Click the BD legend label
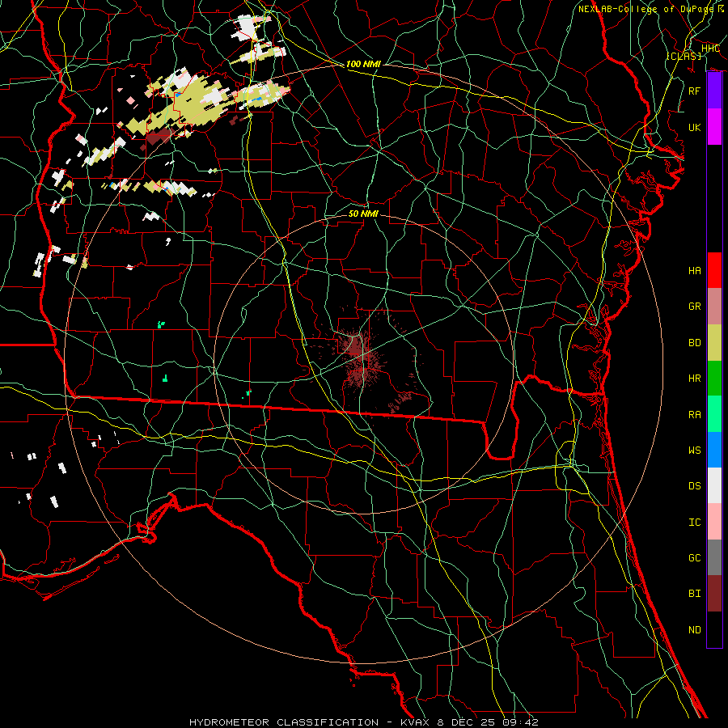The width and height of the screenshot is (728, 728). (x=694, y=343)
